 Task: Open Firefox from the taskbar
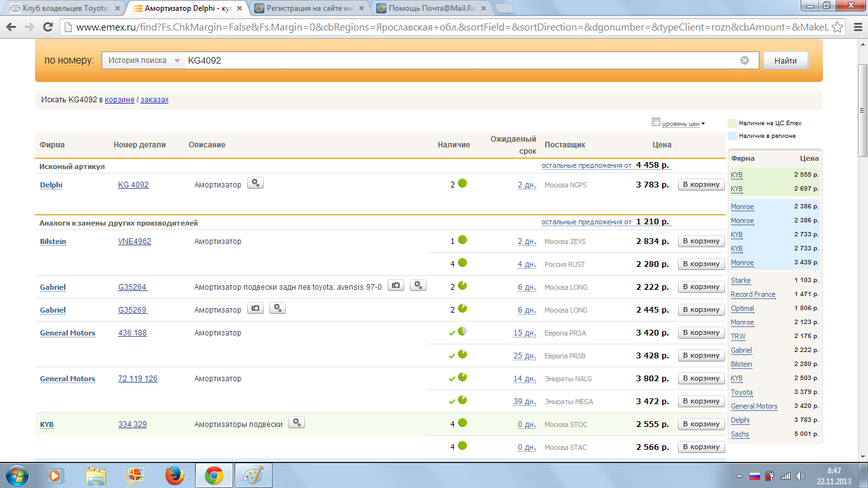coord(174,475)
